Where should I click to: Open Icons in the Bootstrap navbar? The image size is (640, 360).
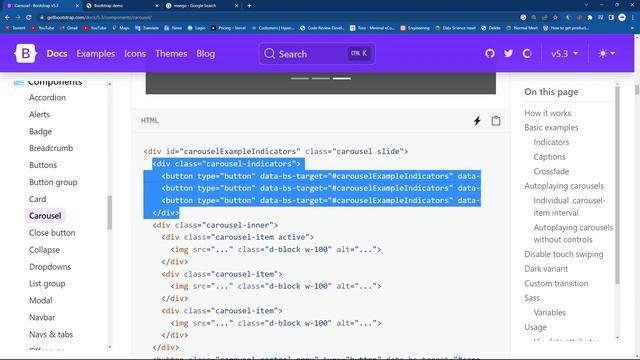click(x=135, y=53)
